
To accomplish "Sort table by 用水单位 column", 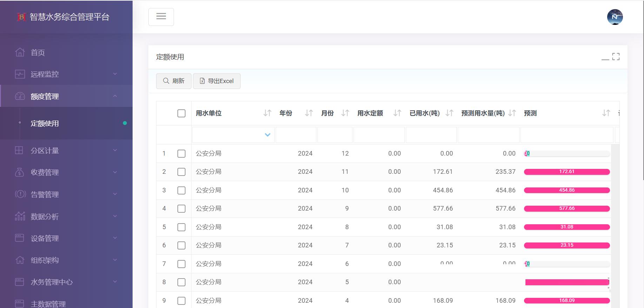I will (x=267, y=113).
